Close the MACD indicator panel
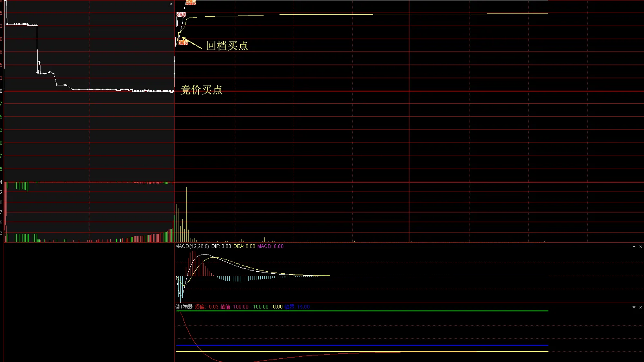The image size is (644, 362). [641, 247]
